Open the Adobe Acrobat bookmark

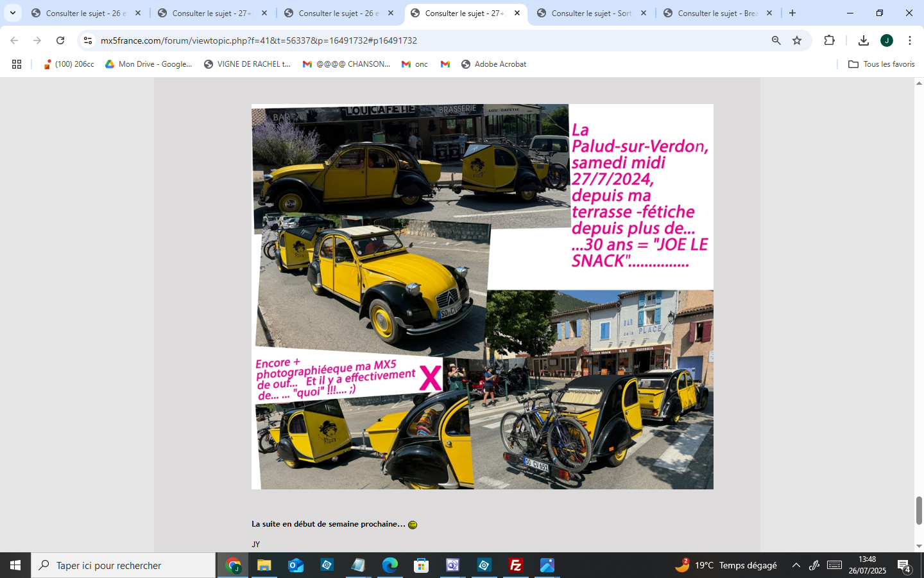point(493,64)
